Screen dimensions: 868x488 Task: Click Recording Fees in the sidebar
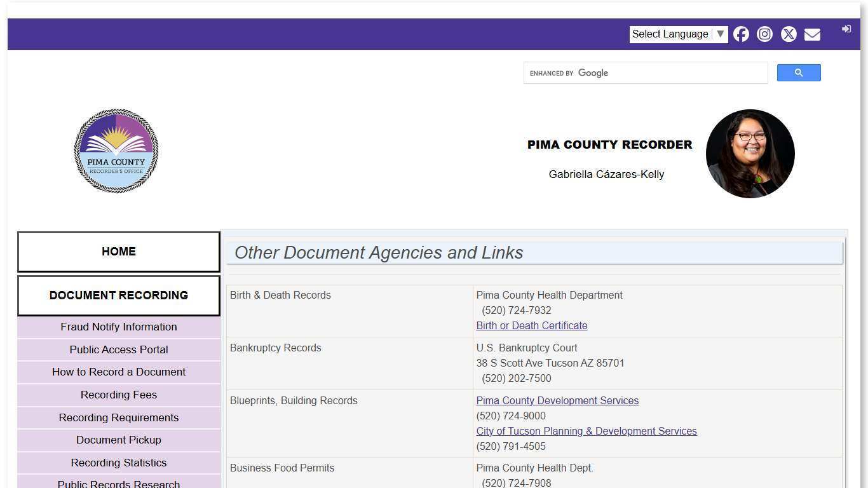[x=119, y=395]
